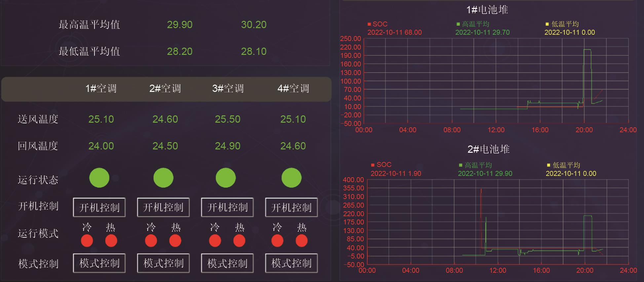644x282 pixels.
Task: Click the 2#空调 heating (热) mode red indicator
Action: 175,241
